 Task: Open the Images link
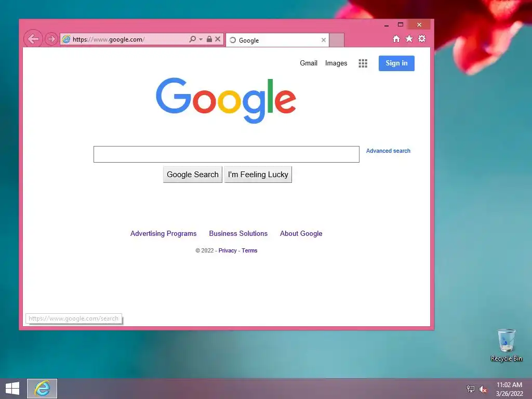[336, 63]
